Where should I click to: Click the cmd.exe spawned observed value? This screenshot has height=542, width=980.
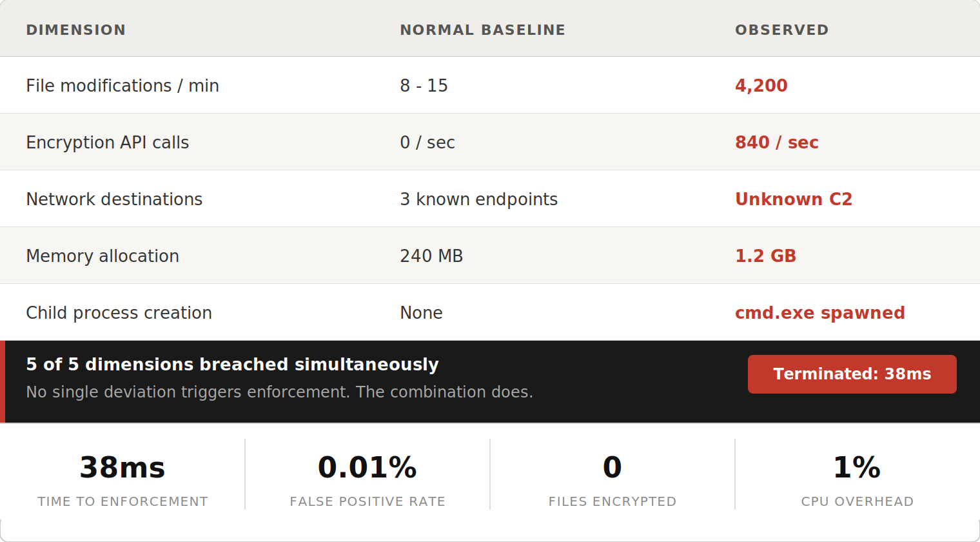820,312
